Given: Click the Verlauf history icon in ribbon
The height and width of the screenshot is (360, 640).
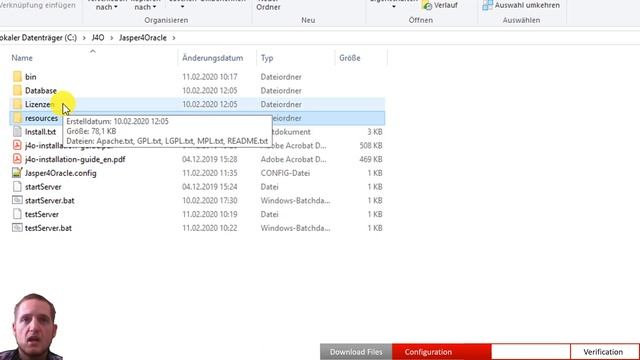Looking at the screenshot, I should pos(427,5).
